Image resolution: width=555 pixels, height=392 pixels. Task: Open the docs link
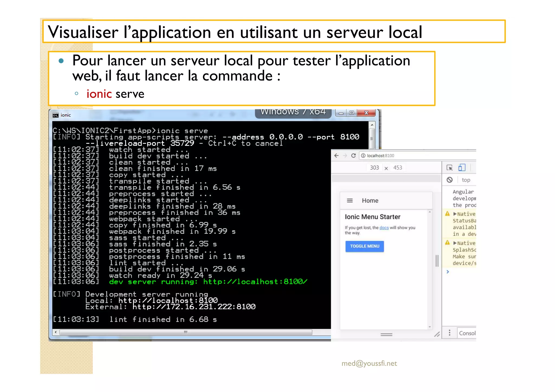coord(384,228)
